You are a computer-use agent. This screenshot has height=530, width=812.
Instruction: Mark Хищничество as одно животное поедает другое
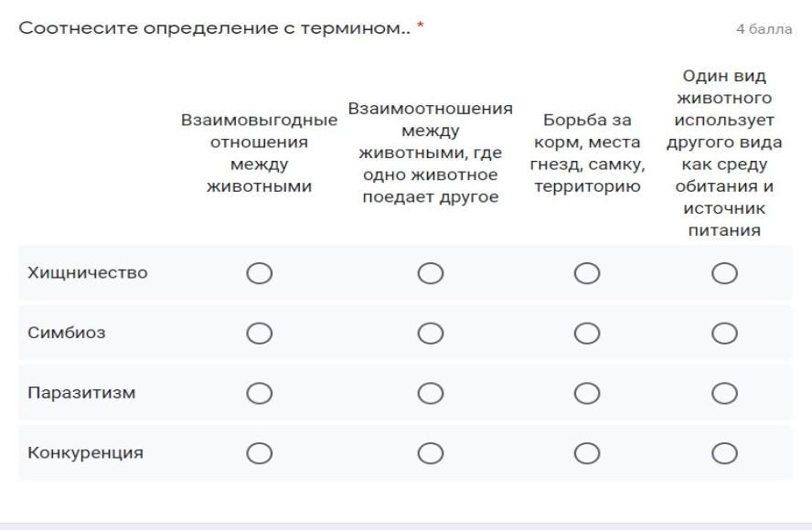coord(431,273)
